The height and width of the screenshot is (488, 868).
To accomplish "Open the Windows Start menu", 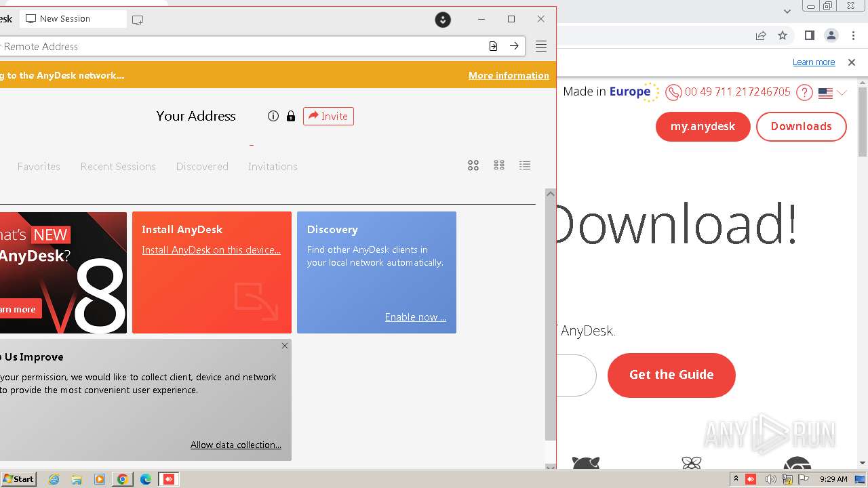I will pos(18,479).
